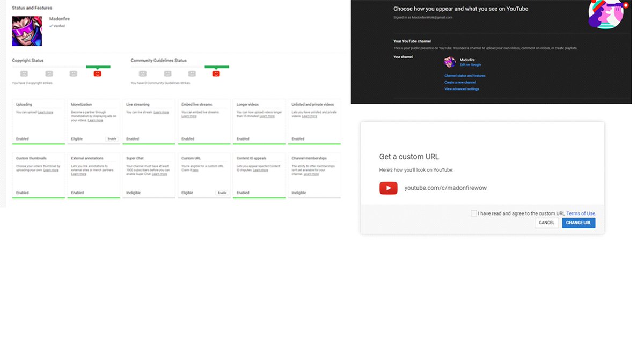Screen dimensions: 644x362
Task: Click the third gray strike face under Copyright Status
Action: [x=74, y=73]
